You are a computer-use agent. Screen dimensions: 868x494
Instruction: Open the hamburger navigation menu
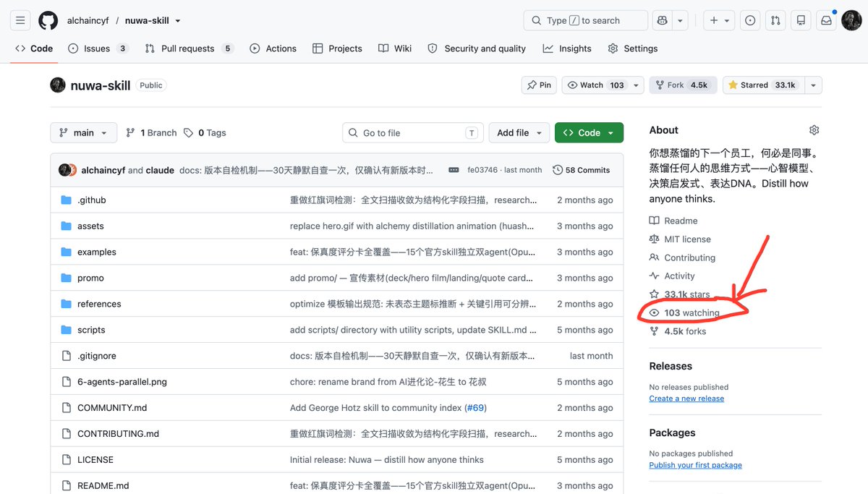pyautogui.click(x=20, y=20)
